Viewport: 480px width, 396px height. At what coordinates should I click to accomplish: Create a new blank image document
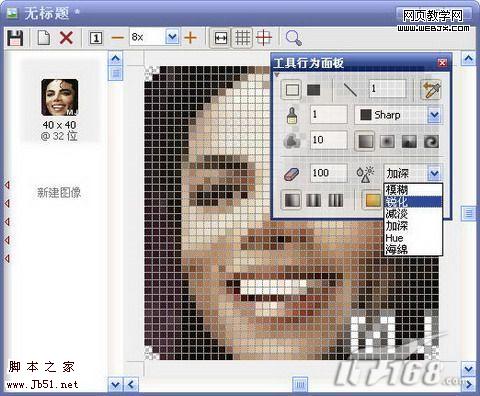(44, 38)
